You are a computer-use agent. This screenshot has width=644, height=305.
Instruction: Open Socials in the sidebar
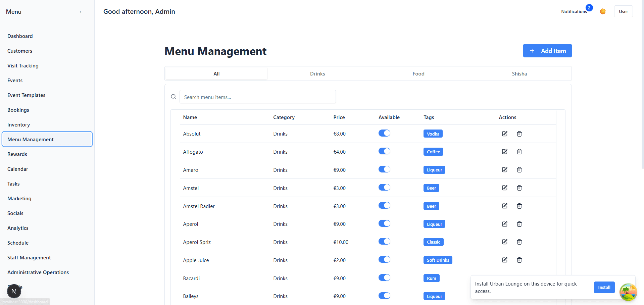click(47, 213)
